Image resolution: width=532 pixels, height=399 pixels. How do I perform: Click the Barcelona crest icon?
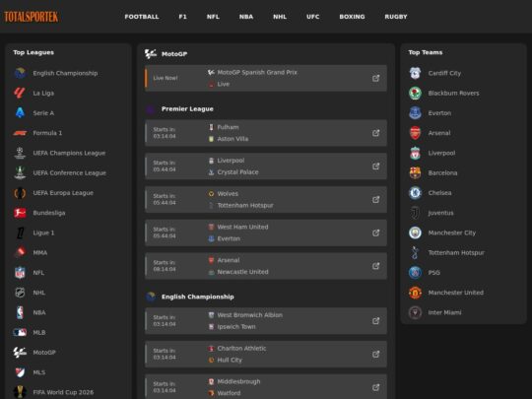pos(415,172)
